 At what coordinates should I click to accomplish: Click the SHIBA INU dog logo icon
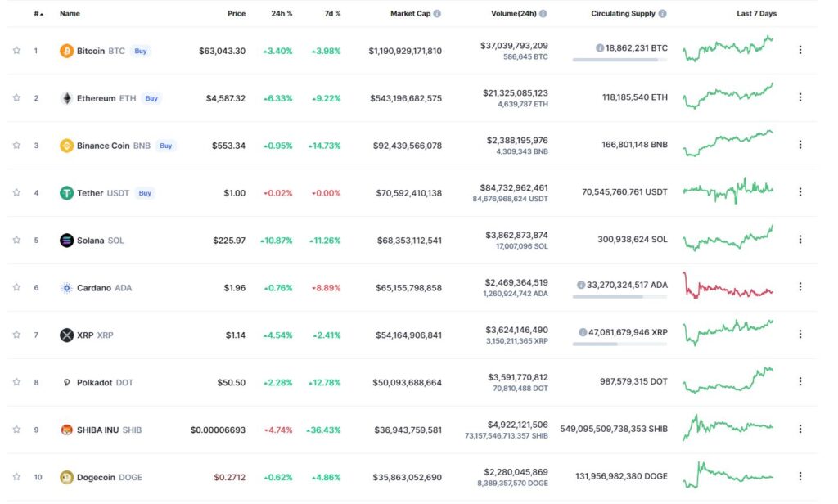66,430
